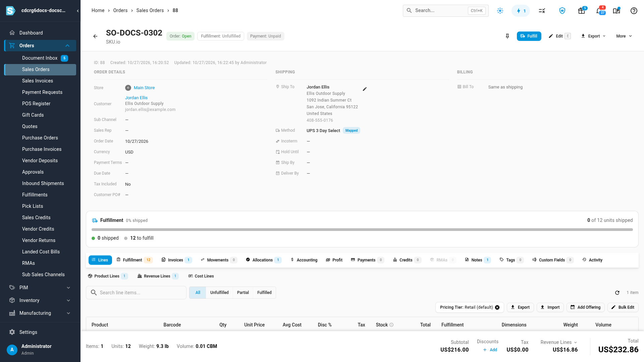This screenshot has width=644, height=362.
Task: Edit the Ship To address pencil icon
Action: 365,89
